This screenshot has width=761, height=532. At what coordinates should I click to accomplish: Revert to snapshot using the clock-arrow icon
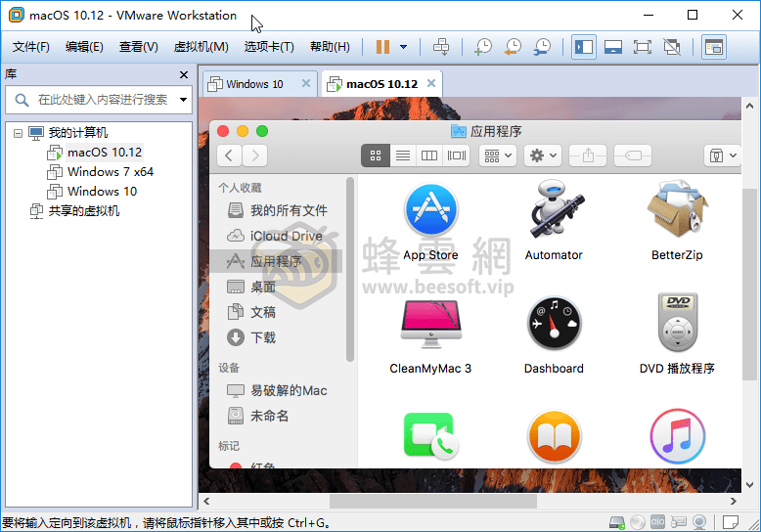pyautogui.click(x=513, y=47)
